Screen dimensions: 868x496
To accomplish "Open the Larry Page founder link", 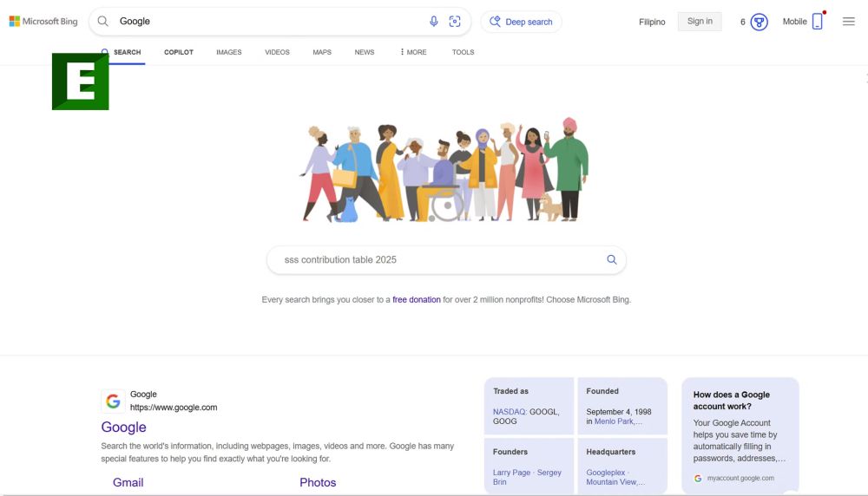I will point(511,473).
